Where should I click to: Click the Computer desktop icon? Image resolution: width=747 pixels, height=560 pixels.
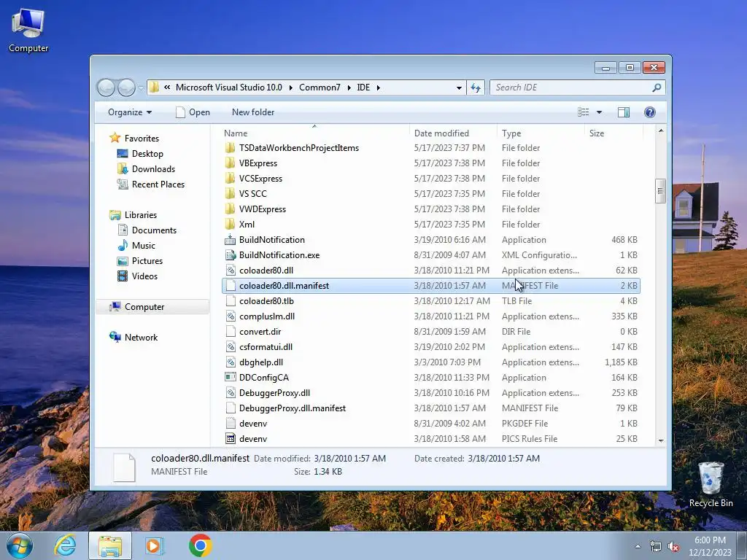[28, 31]
